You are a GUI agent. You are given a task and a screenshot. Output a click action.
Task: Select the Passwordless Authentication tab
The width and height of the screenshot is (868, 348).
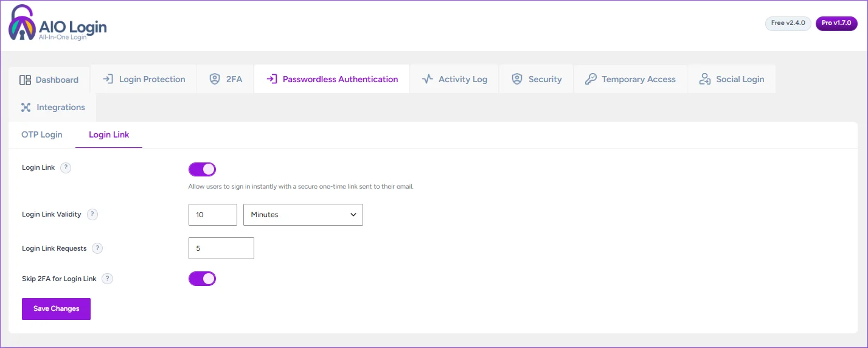point(332,79)
